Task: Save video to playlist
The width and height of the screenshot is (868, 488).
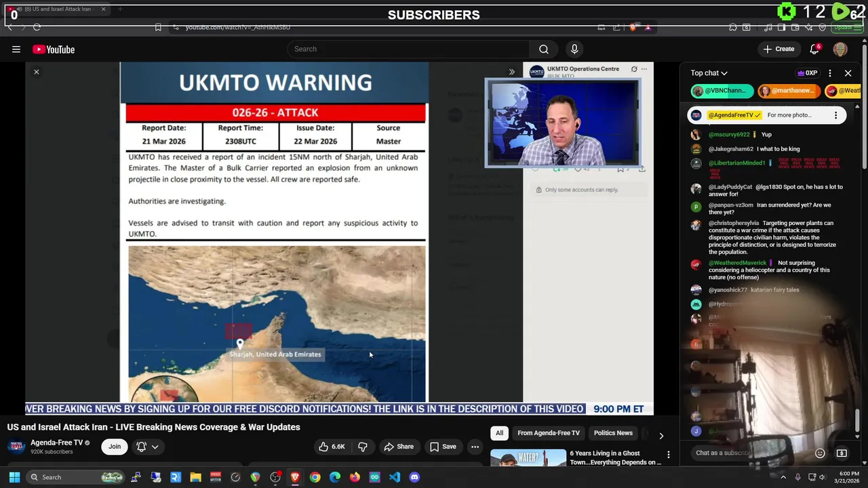Action: [442, 447]
